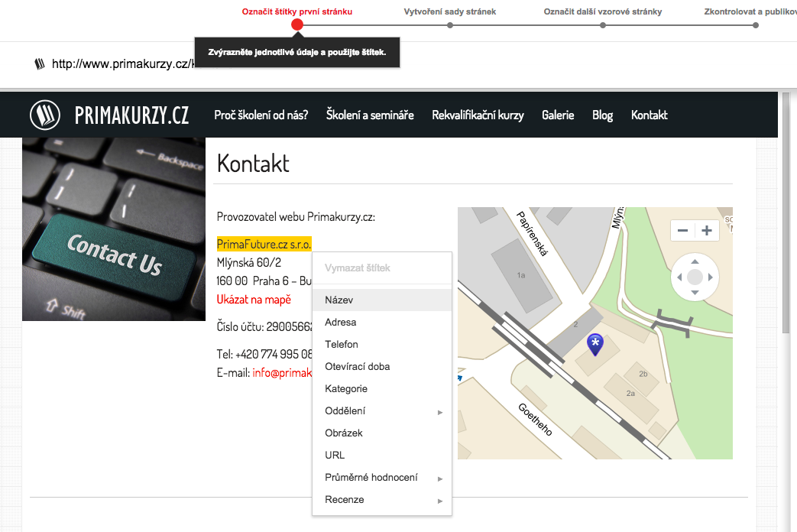Select the Název tag in context menu
The height and width of the screenshot is (532, 797).
click(382, 300)
